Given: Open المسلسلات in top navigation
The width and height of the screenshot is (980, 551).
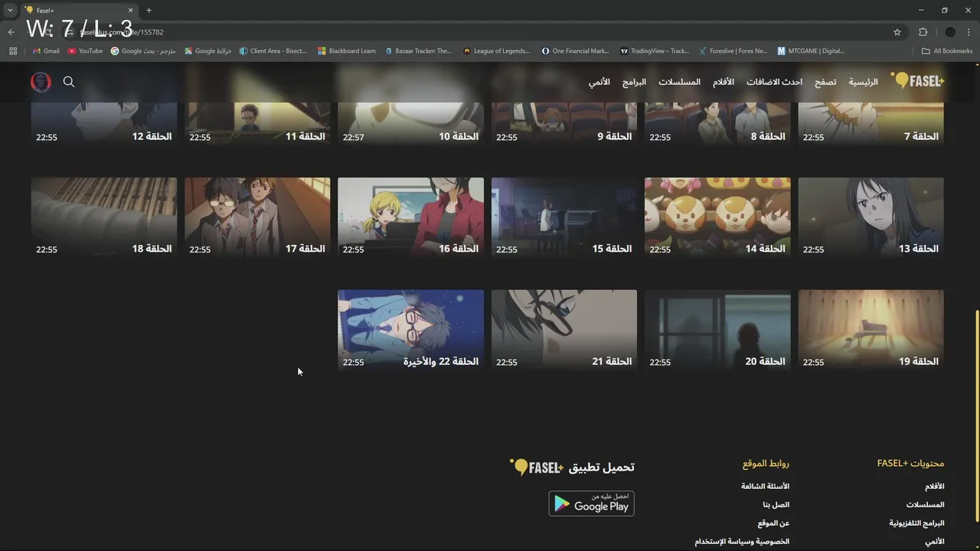Looking at the screenshot, I should [x=679, y=82].
